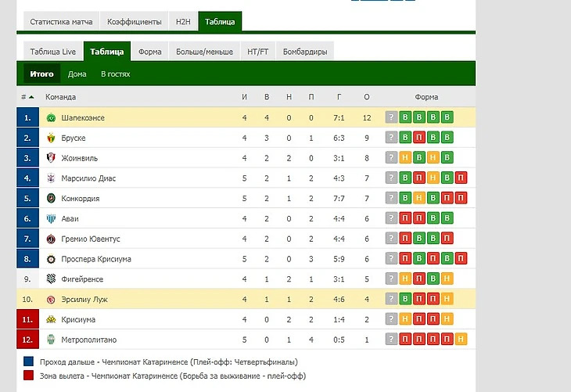Sort standings by the Г goals column
The image size is (571, 392).
[339, 97]
